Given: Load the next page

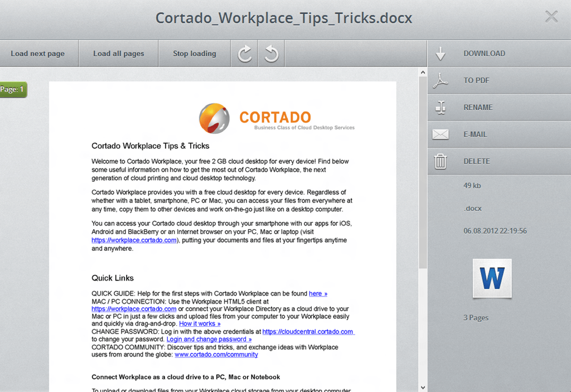Looking at the screenshot, I should (37, 54).
